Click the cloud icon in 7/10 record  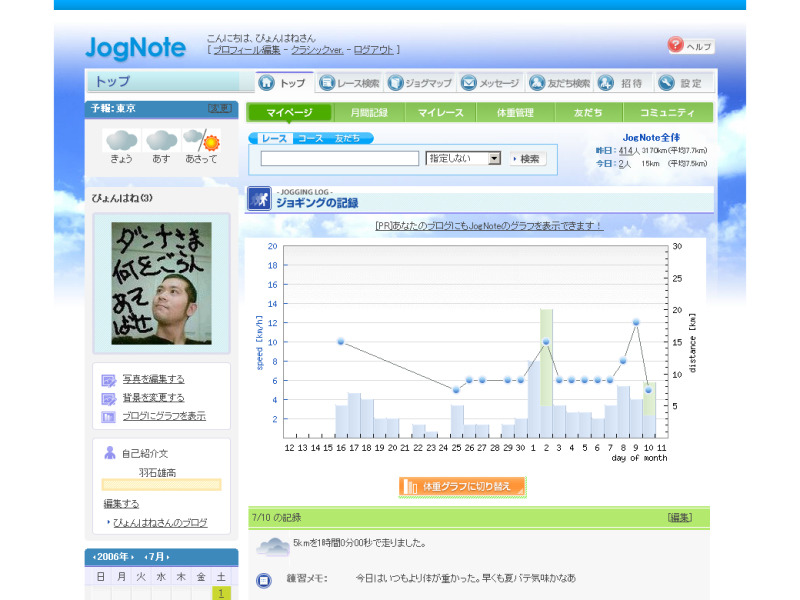coord(273,546)
